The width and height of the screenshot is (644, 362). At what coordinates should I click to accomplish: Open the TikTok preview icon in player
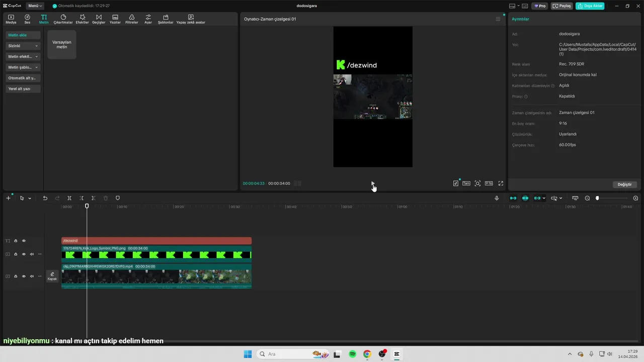[456, 184]
